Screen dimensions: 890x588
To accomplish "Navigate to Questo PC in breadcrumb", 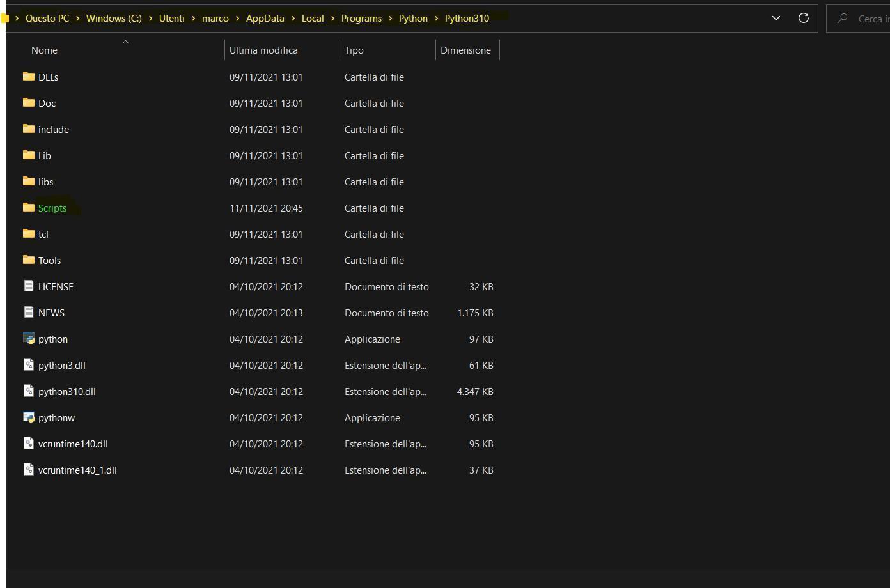I will coord(47,19).
